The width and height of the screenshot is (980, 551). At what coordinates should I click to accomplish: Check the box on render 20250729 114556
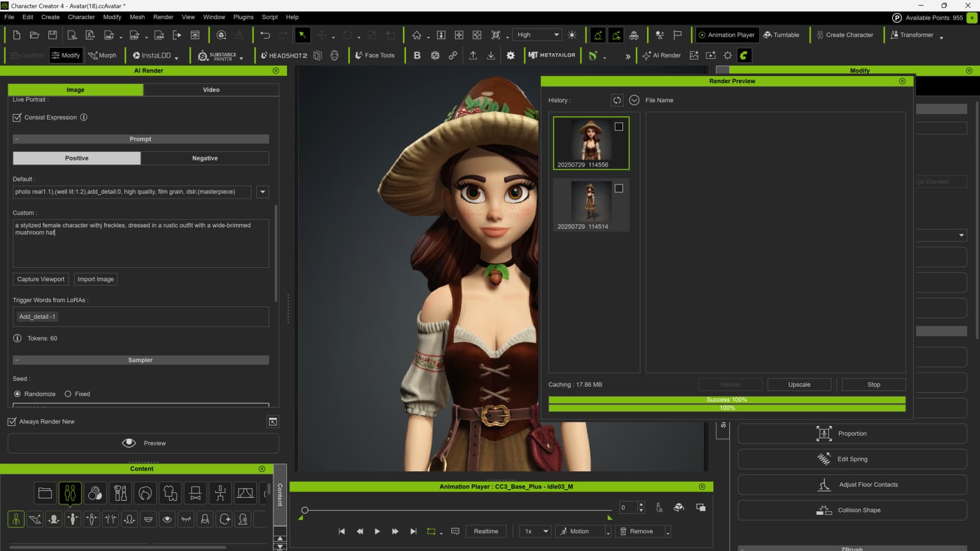[x=619, y=127]
